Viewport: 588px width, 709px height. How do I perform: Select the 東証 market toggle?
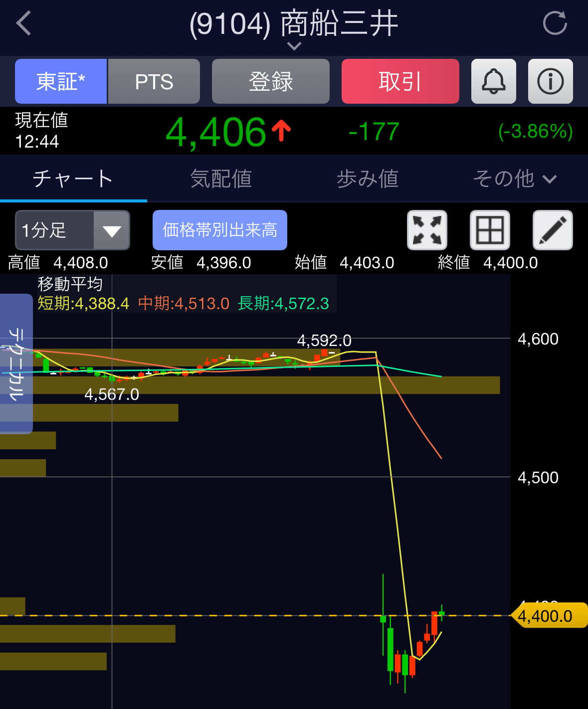61,81
